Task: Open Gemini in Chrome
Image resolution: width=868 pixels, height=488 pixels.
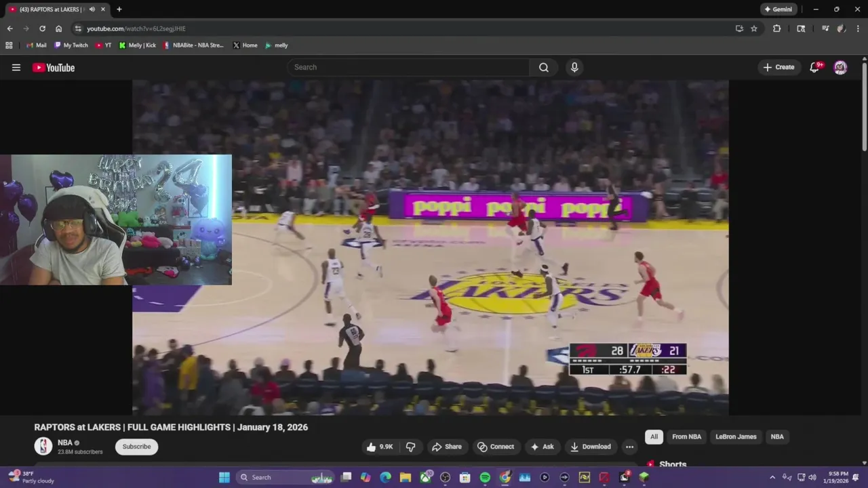Action: click(x=778, y=9)
